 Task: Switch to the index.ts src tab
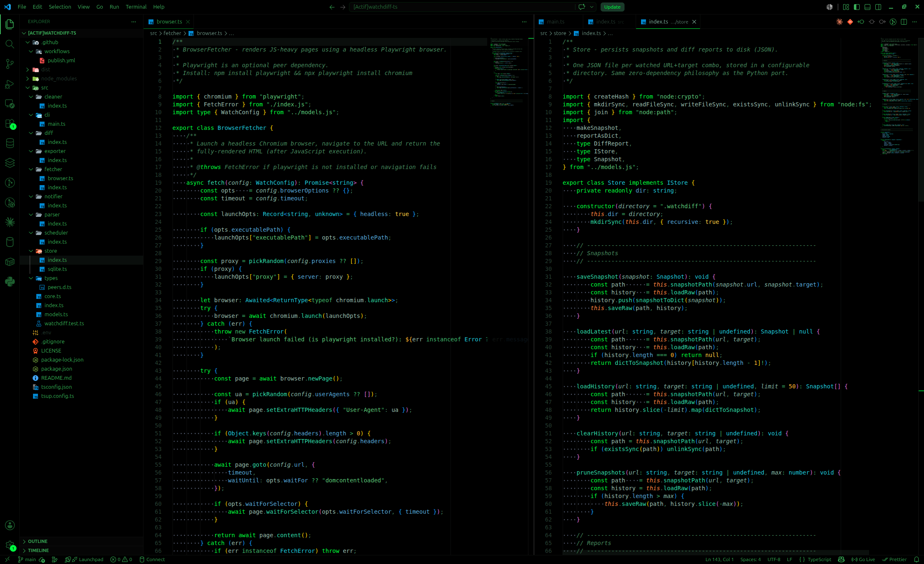coord(610,22)
